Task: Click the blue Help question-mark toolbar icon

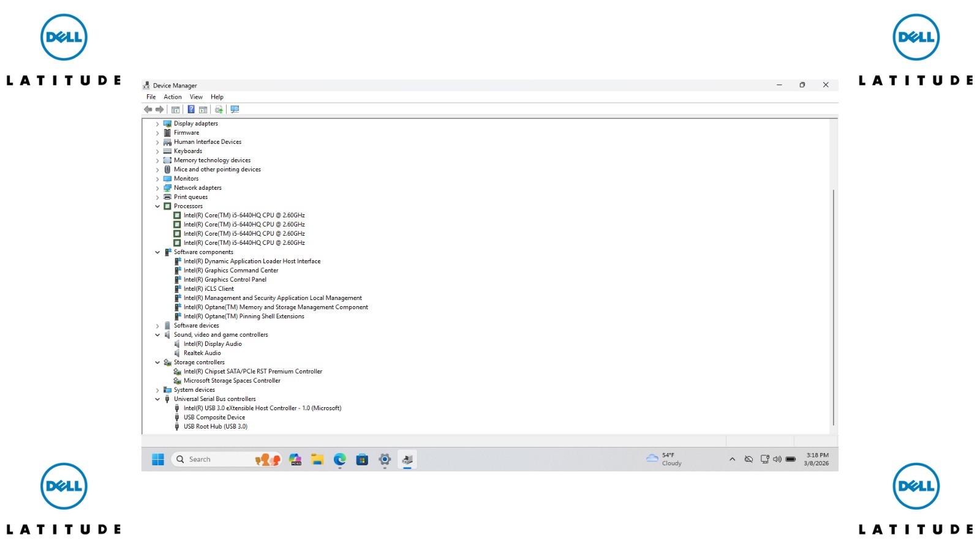Action: [x=191, y=110]
